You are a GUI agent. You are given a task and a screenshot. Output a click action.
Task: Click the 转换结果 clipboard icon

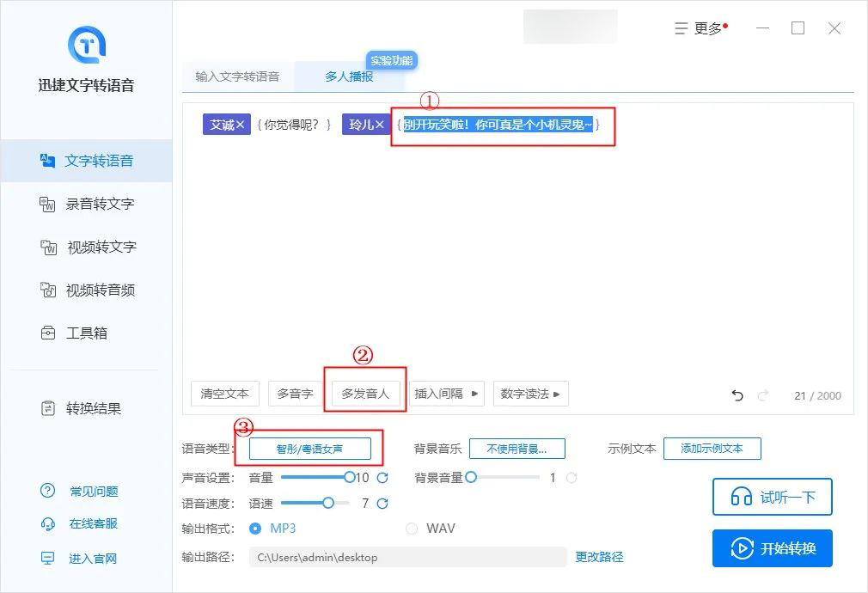pyautogui.click(x=48, y=408)
